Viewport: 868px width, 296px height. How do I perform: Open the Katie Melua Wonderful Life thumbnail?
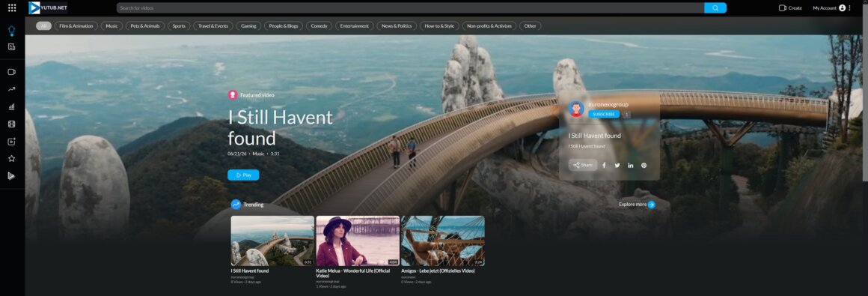358,241
